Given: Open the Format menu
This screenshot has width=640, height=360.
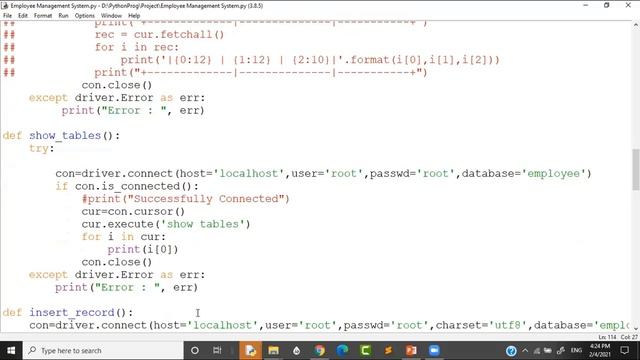Looking at the screenshot, I should 43,16.
